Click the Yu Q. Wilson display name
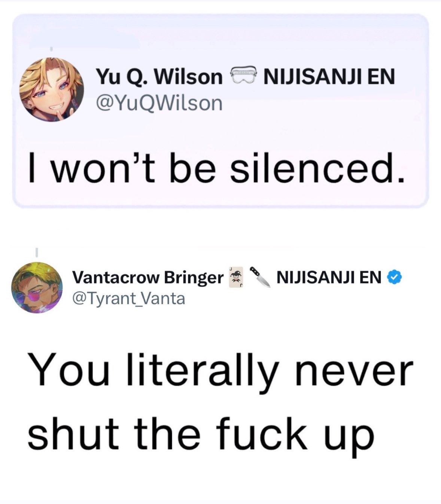Image resolution: width=441 pixels, height=504 pixels. 159,77
